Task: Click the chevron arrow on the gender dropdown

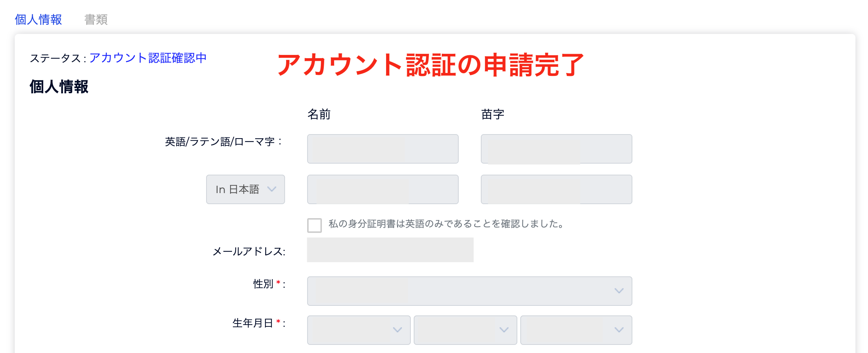Action: click(x=619, y=291)
